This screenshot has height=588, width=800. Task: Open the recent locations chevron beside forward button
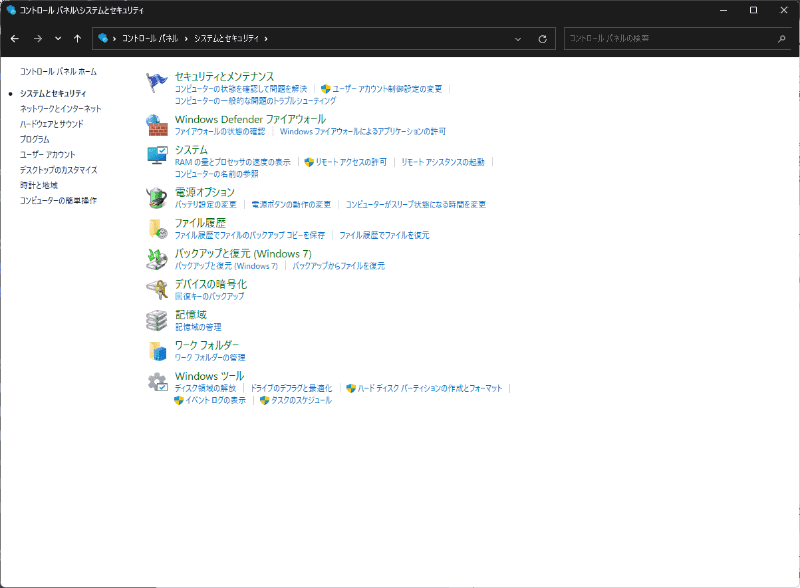[58, 38]
